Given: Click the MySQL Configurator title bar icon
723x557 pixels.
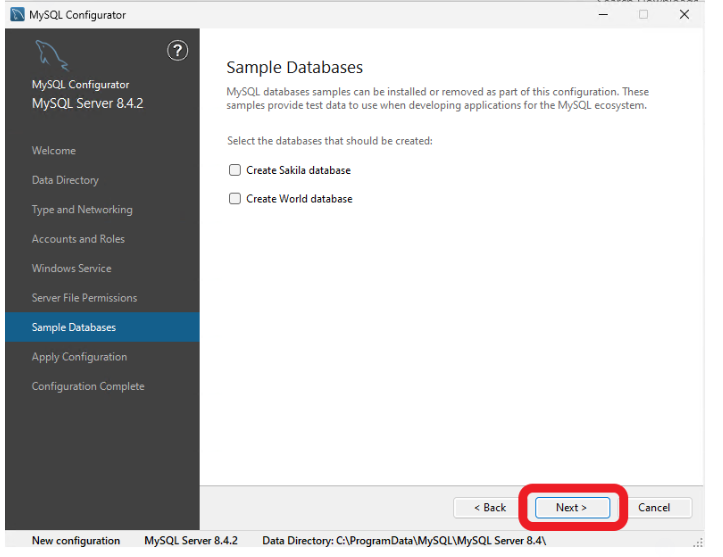Looking at the screenshot, I should (x=17, y=15).
